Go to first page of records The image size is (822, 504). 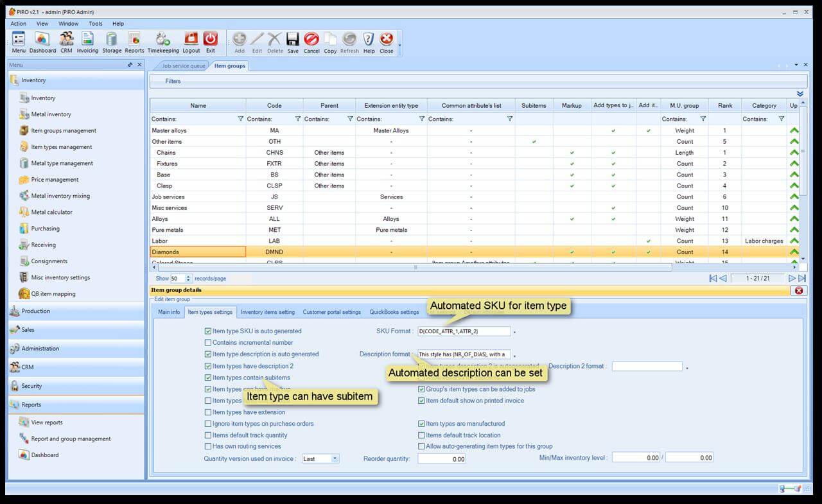pyautogui.click(x=713, y=278)
